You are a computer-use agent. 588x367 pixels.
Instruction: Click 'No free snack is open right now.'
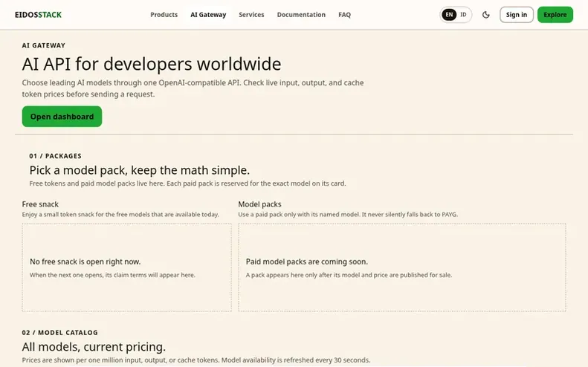(85, 262)
